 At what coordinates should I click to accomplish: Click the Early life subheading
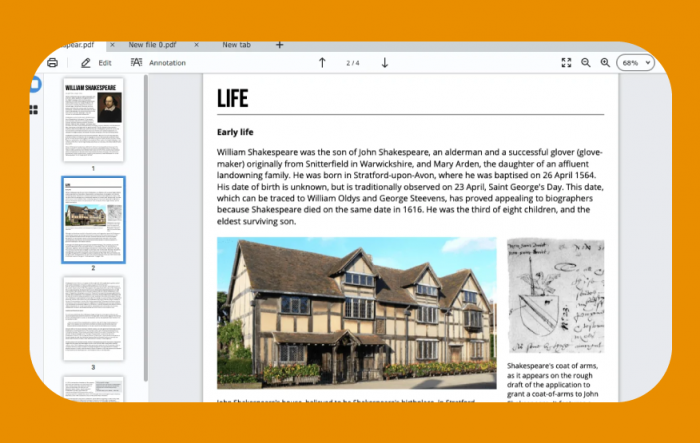[x=235, y=132]
